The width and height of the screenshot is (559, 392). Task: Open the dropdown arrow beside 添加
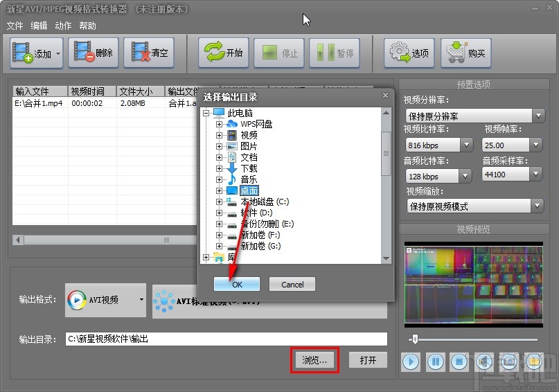click(x=58, y=53)
